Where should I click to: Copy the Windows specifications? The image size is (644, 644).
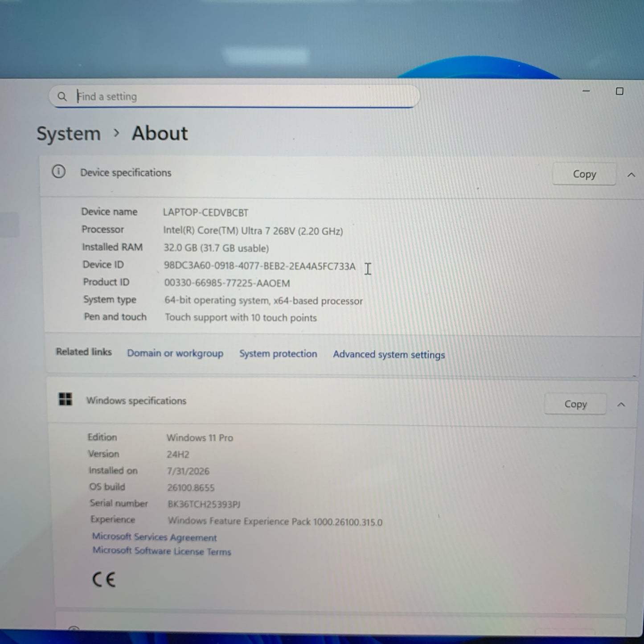tap(575, 404)
